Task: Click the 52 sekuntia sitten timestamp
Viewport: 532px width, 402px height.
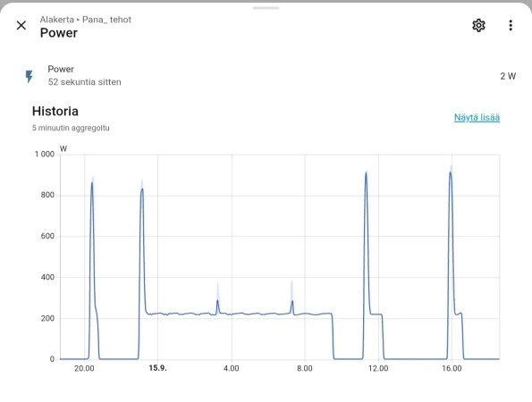Action: point(84,82)
